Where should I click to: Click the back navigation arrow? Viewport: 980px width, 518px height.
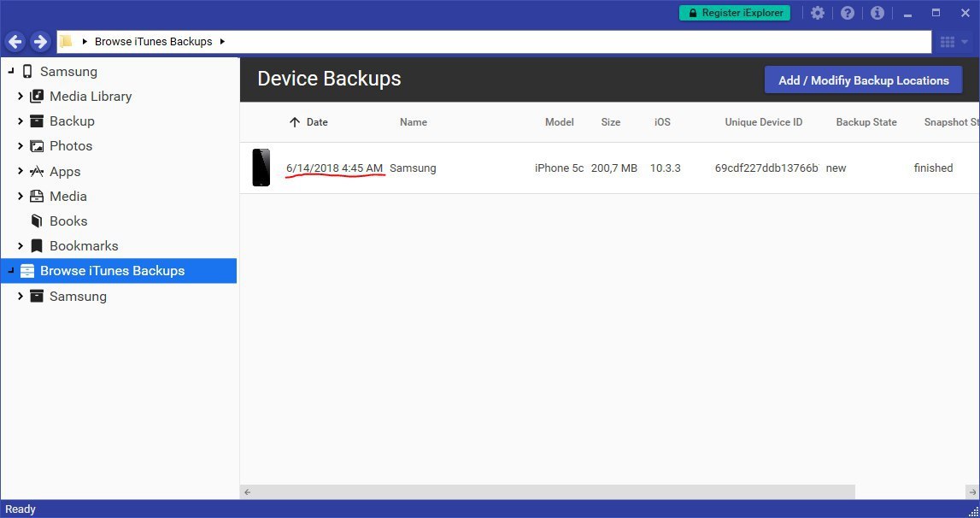pos(15,41)
